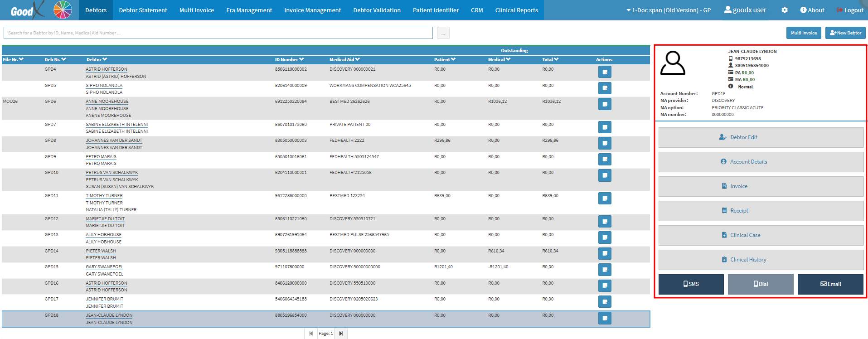Open the action icon for JEAN-CLAUDE LYNDON row
Viewport: 868px width, 339px height.
tap(605, 318)
